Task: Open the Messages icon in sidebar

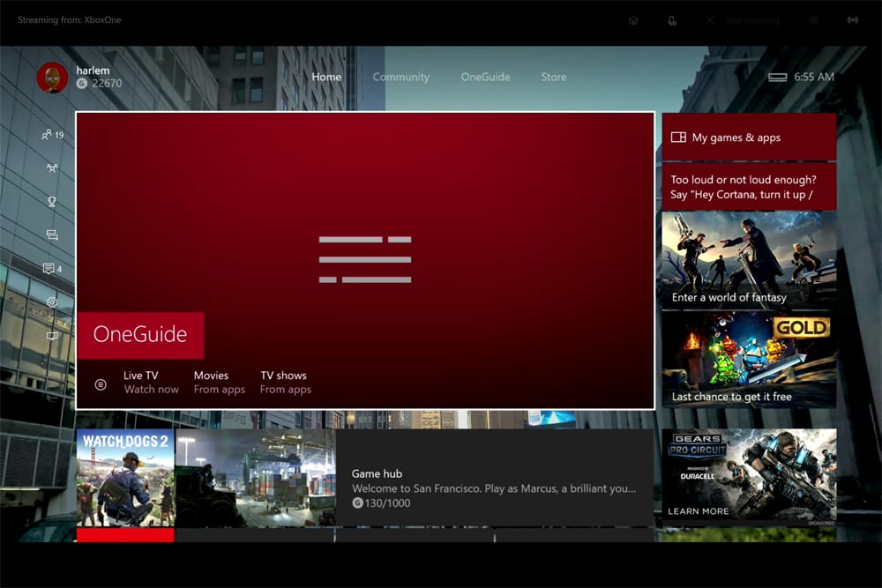Action: coord(52,235)
